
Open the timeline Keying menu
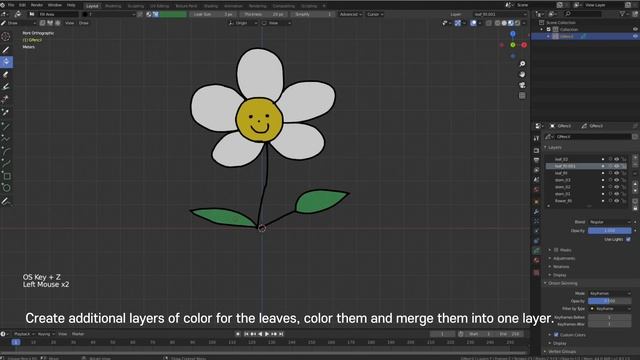pyautogui.click(x=45, y=334)
